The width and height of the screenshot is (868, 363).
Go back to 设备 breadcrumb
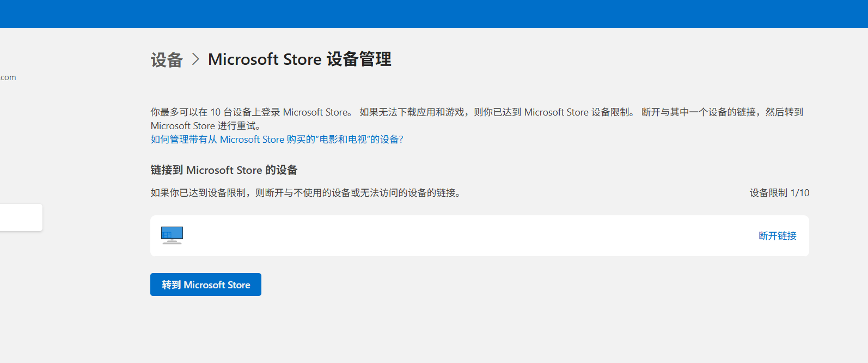click(x=167, y=59)
